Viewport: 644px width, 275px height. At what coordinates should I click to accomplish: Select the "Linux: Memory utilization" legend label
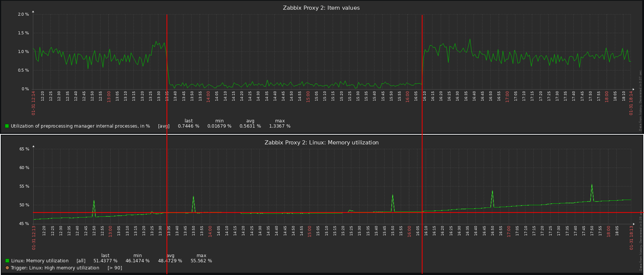(40, 261)
